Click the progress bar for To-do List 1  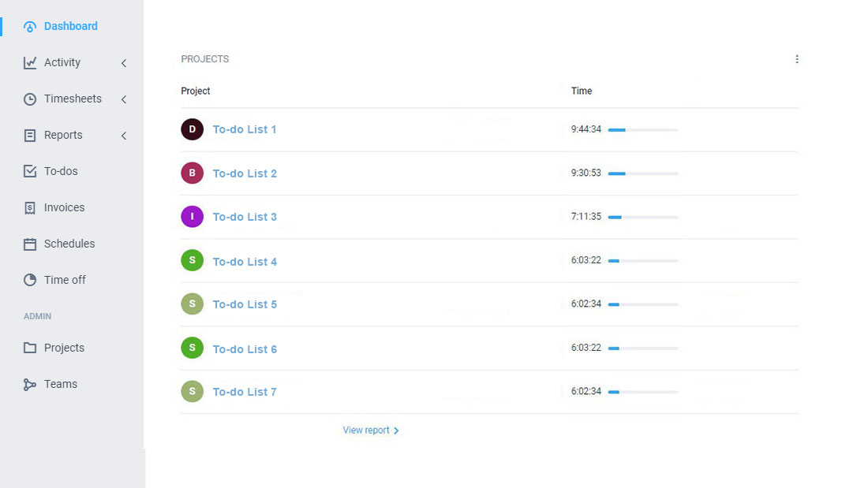[642, 130]
